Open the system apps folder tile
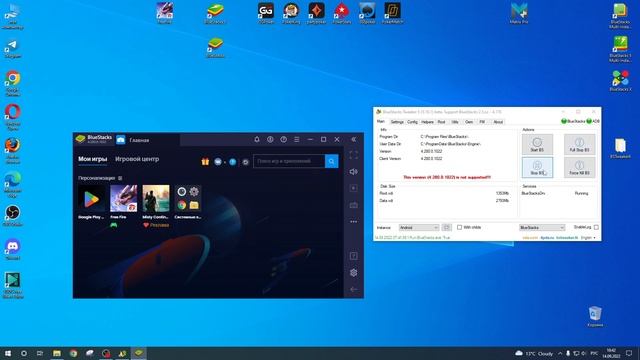 point(188,199)
